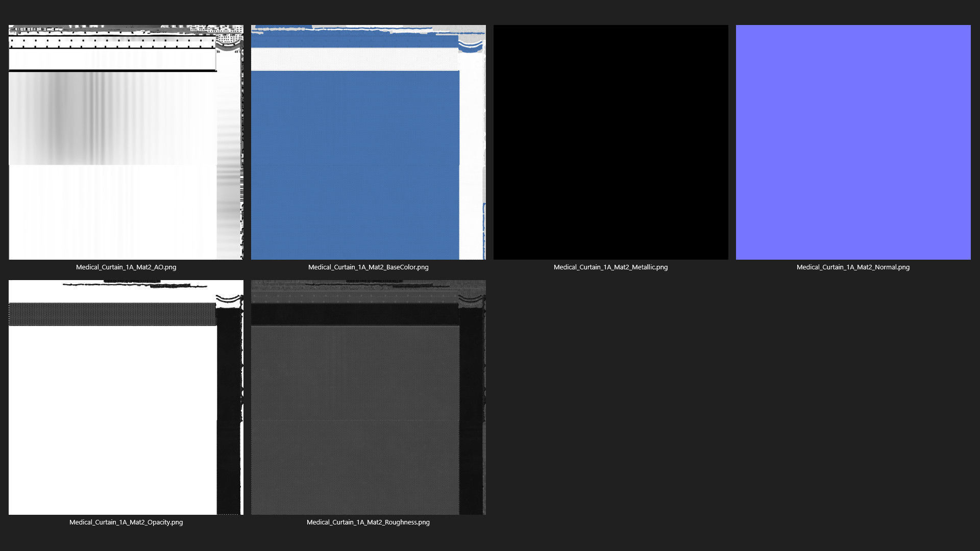Image resolution: width=980 pixels, height=551 pixels.
Task: Click the Medical_Curtain_1A_Mat2_Metallic.png filename label
Action: point(610,267)
